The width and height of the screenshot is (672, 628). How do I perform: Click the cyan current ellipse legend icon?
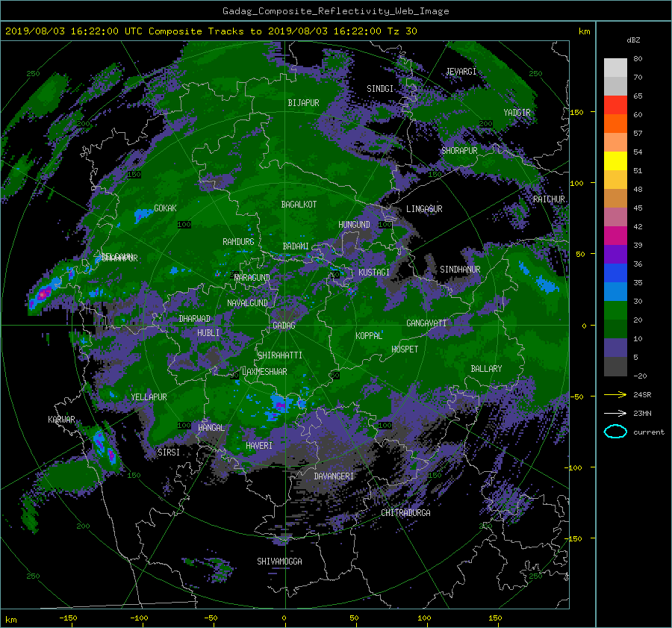[615, 432]
